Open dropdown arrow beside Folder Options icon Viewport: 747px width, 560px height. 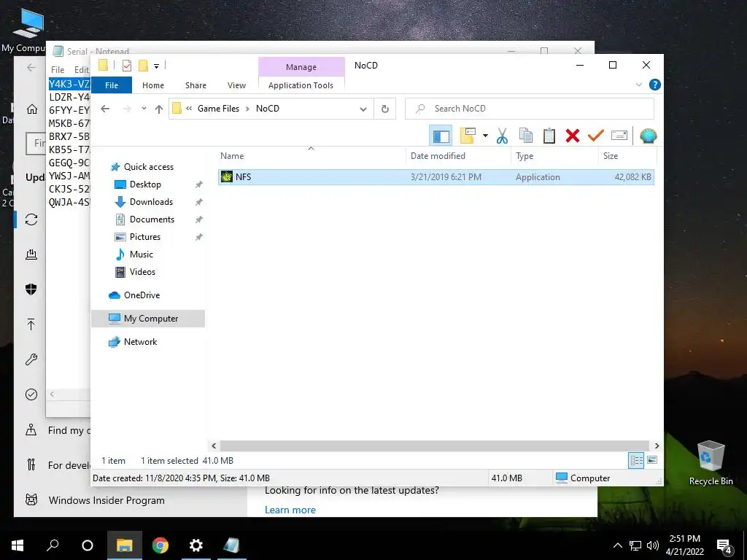pyautogui.click(x=485, y=136)
